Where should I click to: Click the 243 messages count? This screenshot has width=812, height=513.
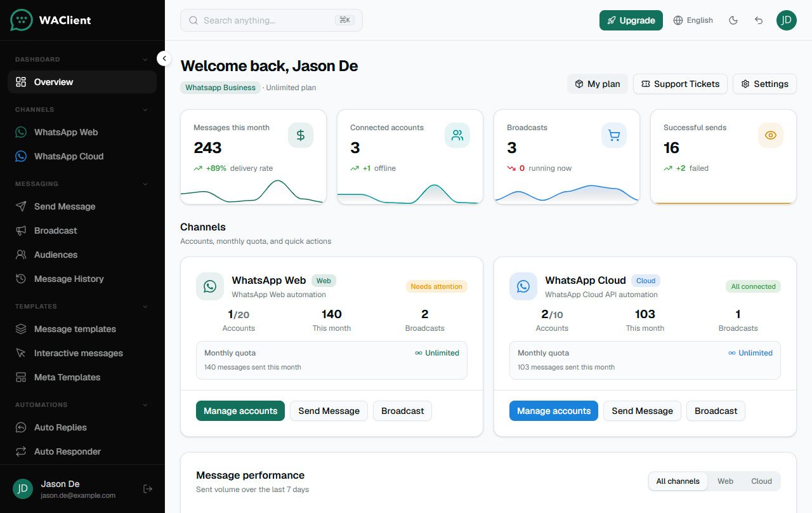pos(207,148)
